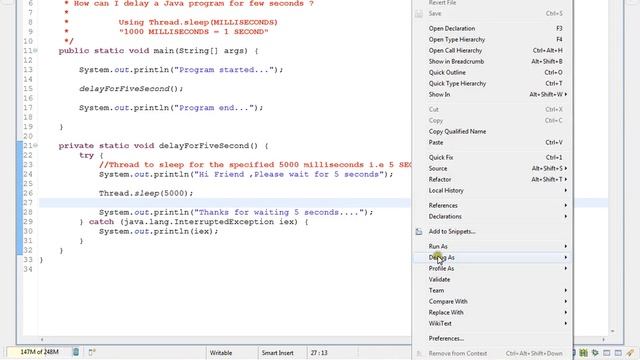Click the 27 : 13 cursor position
This screenshot has width=640, height=360.
pos(319,353)
